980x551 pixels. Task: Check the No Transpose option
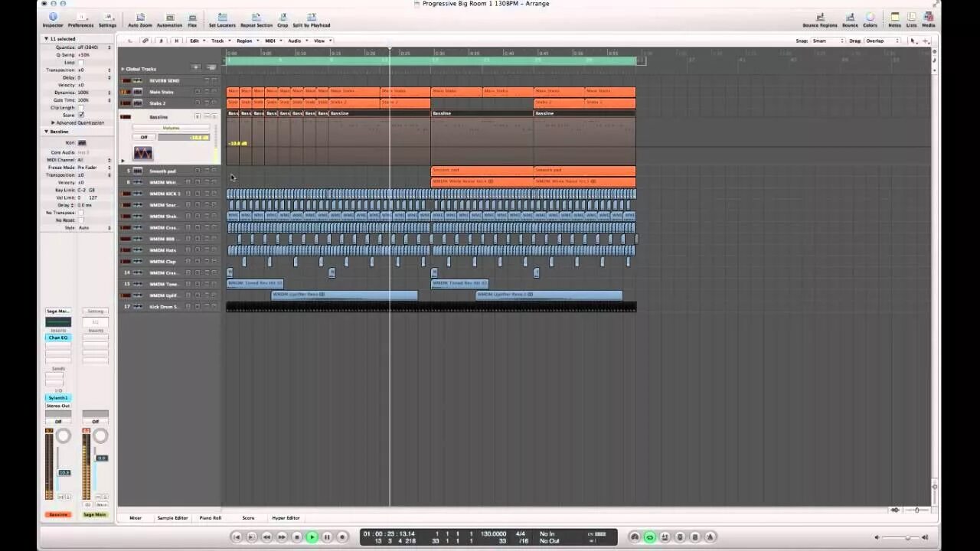[x=81, y=213]
